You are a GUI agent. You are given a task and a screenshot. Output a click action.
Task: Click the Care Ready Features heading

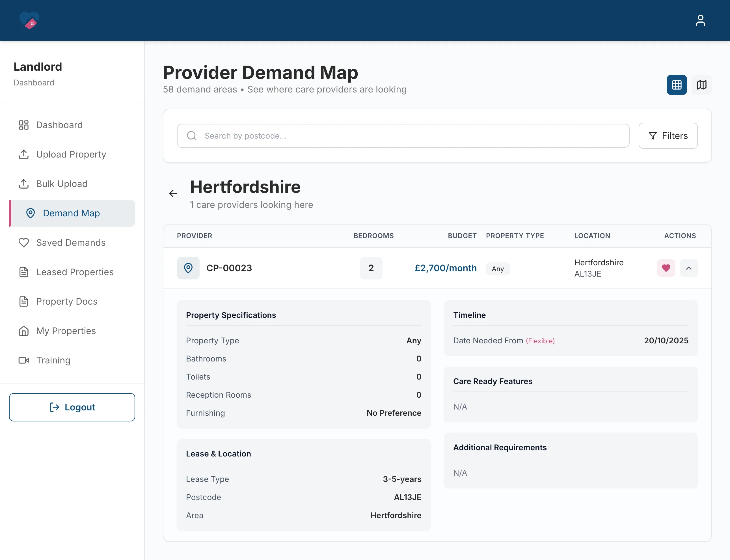tap(493, 381)
